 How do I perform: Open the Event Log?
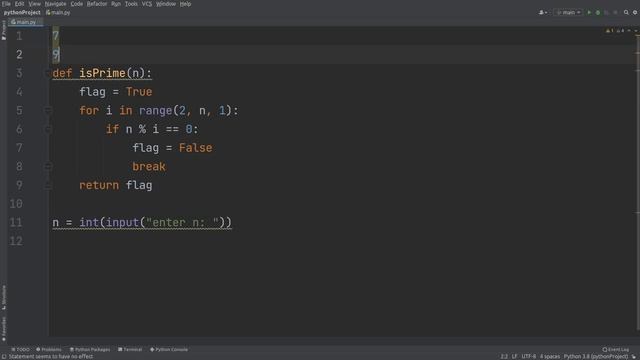click(x=616, y=349)
